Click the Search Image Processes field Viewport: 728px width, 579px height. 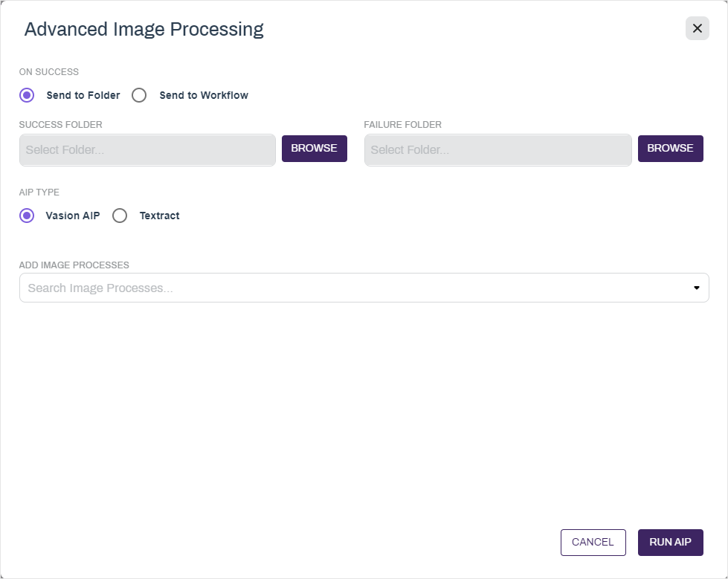click(x=364, y=288)
